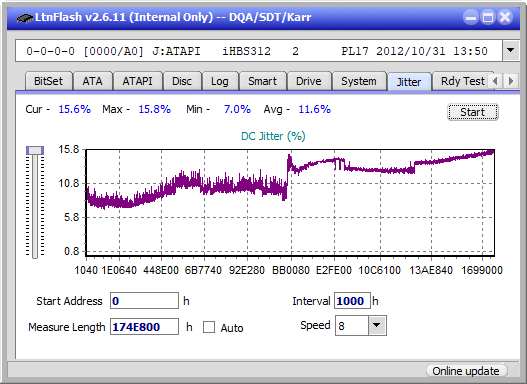Click the DC Jitter (%) chart title

(x=273, y=136)
